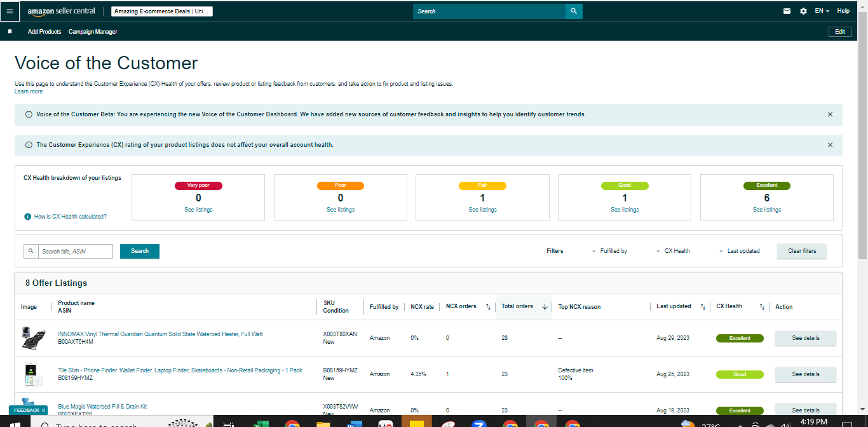Expand the Last updated filter

(x=739, y=251)
